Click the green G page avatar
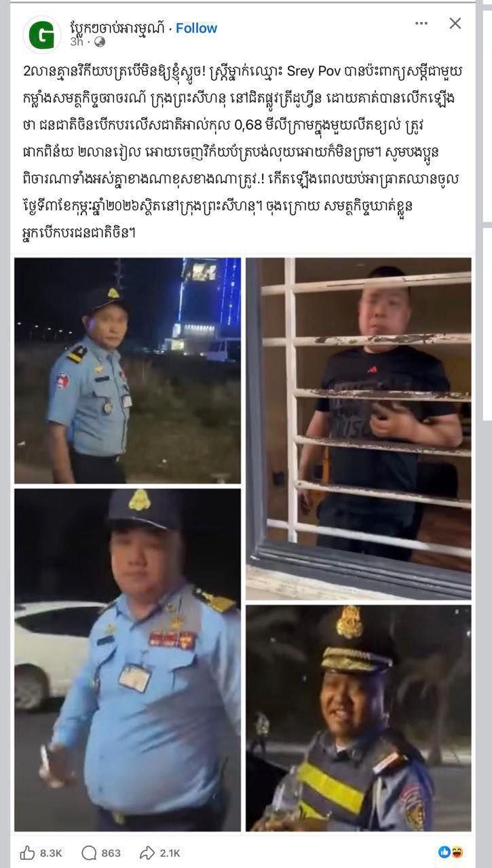The height and width of the screenshot is (868, 492). click(41, 35)
